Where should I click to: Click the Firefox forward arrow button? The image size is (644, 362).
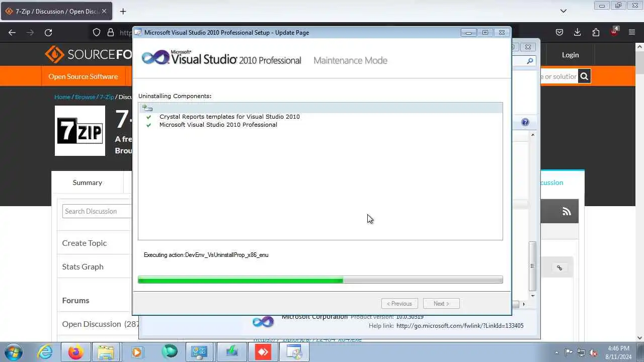30,32
